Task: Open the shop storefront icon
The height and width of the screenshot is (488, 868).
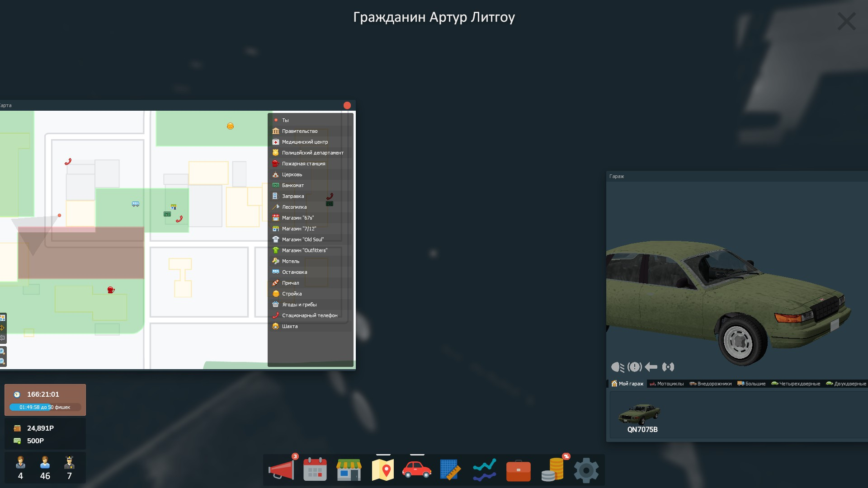Action: (349, 470)
